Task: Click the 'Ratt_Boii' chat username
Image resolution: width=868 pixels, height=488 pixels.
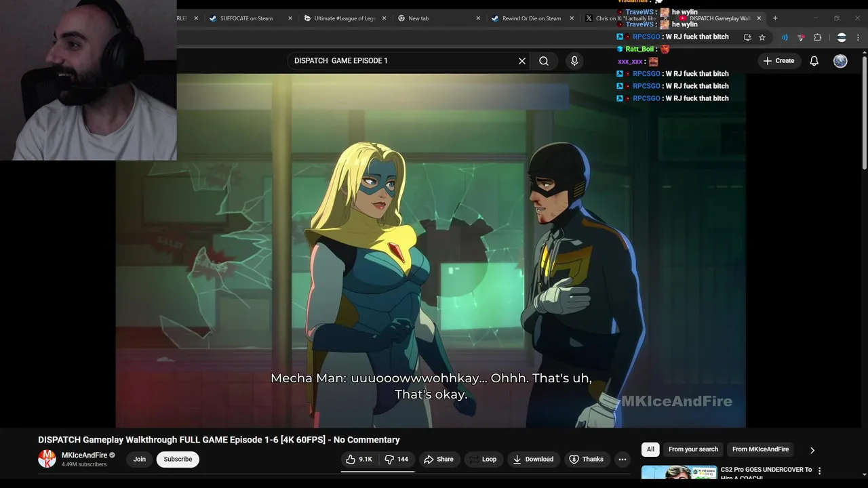Action: pyautogui.click(x=639, y=49)
